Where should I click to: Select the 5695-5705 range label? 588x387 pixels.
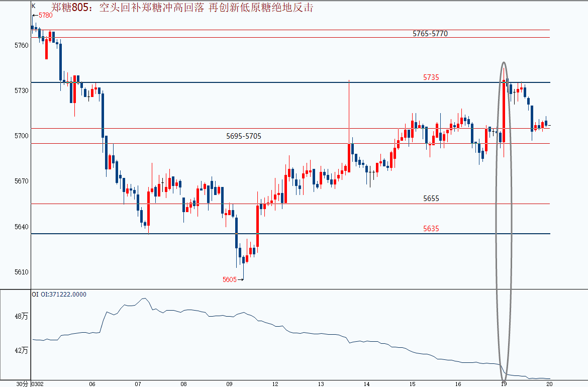244,136
